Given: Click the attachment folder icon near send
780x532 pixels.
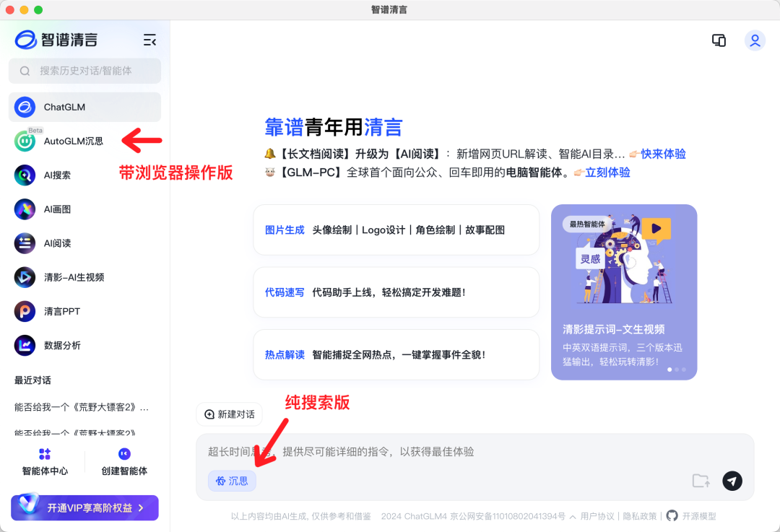Looking at the screenshot, I should pos(700,481).
